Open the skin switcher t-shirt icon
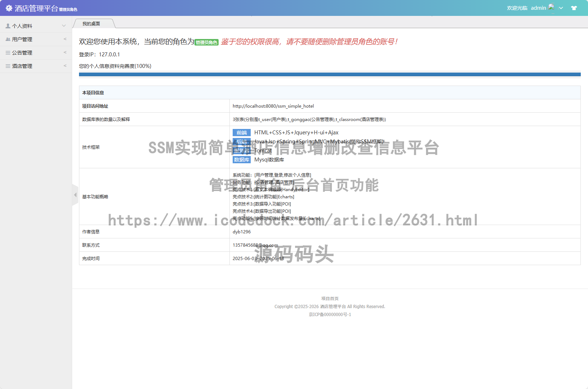The image size is (588, 389). click(x=574, y=8)
